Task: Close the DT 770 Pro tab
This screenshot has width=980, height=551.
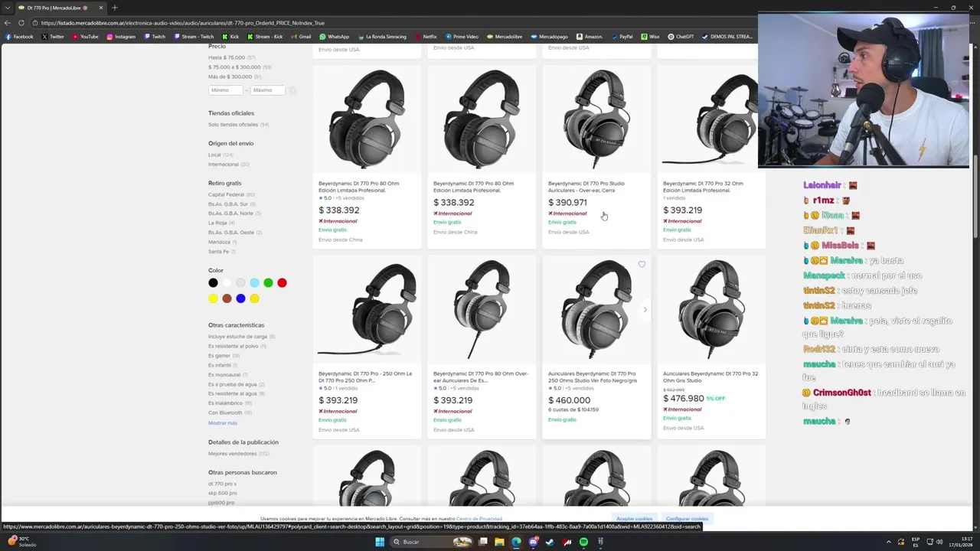Action: click(100, 8)
